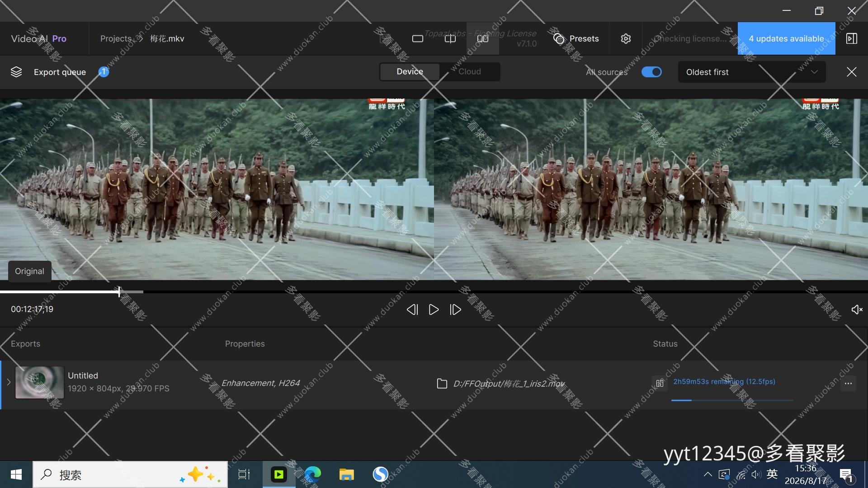This screenshot has width=868, height=488.
Task: Step forward one frame
Action: tap(455, 310)
